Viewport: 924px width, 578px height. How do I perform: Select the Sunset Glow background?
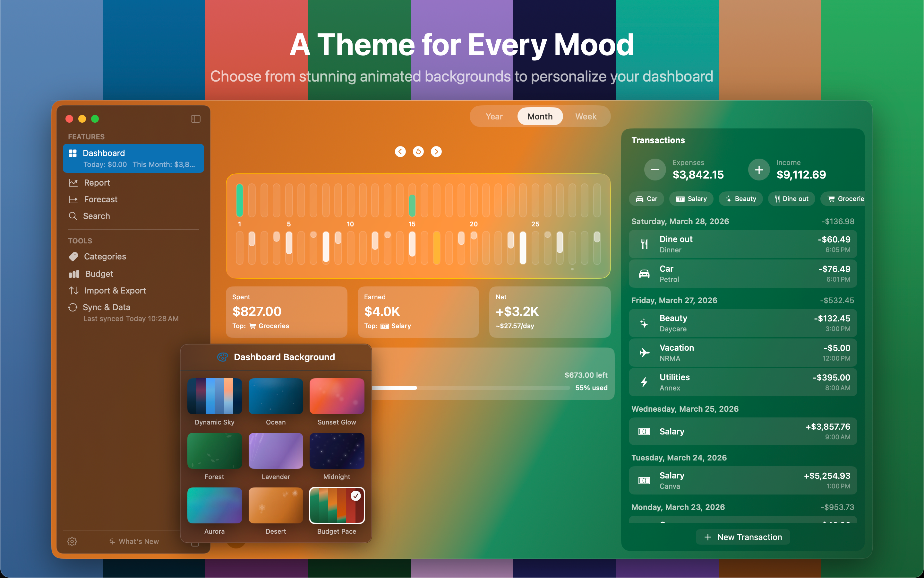coord(337,396)
